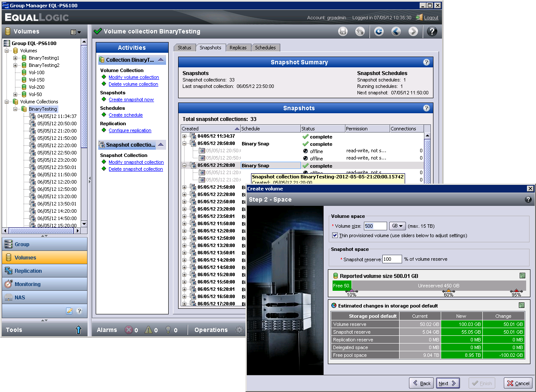Click the Back button in Create volume dialog

421,383
